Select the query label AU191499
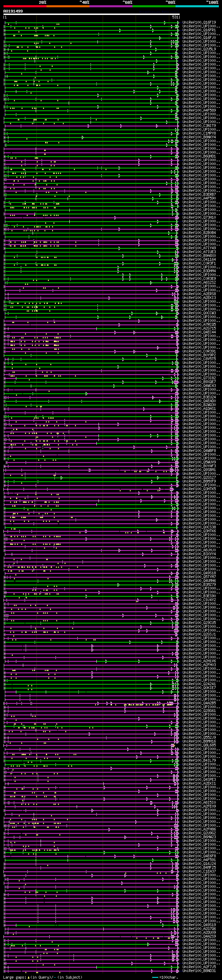This screenshot has width=222, height=980. tap(13, 11)
